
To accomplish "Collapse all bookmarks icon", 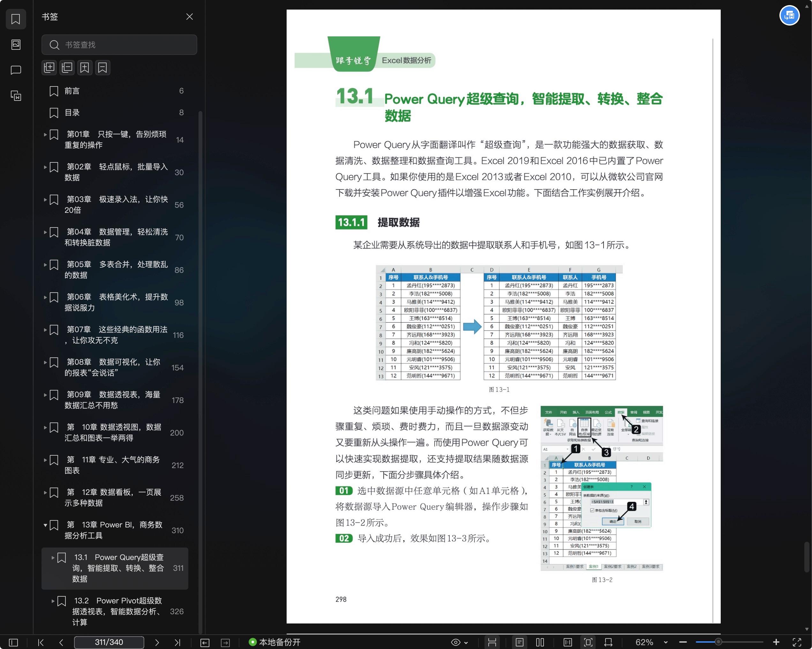I will click(x=67, y=67).
